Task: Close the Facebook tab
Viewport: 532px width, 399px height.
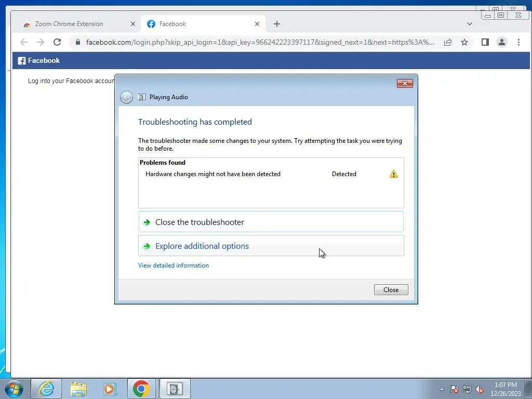Action: (x=257, y=24)
